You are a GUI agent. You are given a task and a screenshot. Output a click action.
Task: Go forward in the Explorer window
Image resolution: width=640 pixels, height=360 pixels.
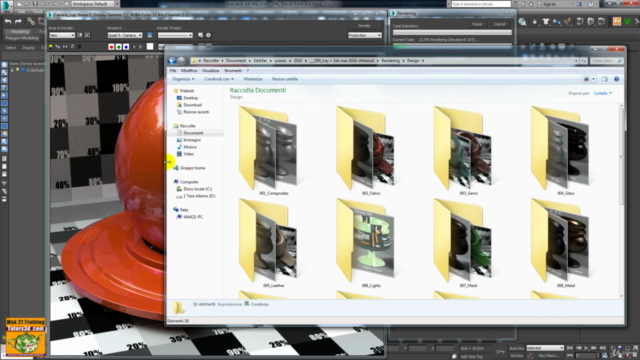181,60
